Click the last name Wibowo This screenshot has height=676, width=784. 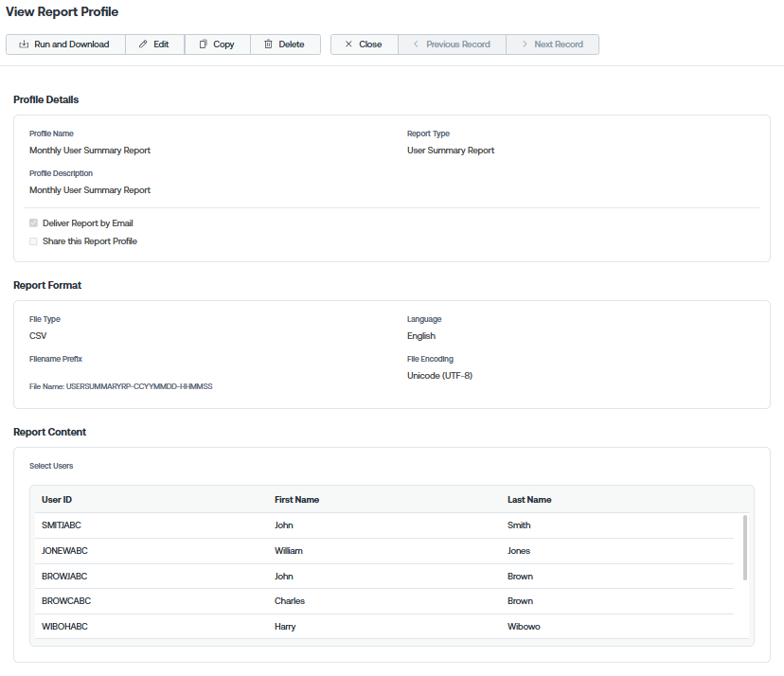(524, 627)
